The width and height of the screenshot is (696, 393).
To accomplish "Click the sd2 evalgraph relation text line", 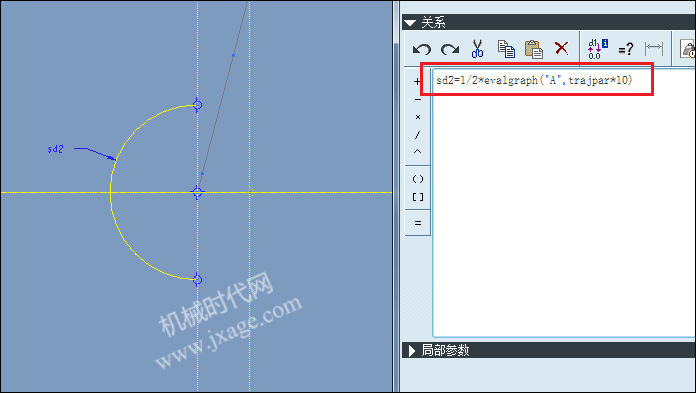I will pyautogui.click(x=534, y=80).
